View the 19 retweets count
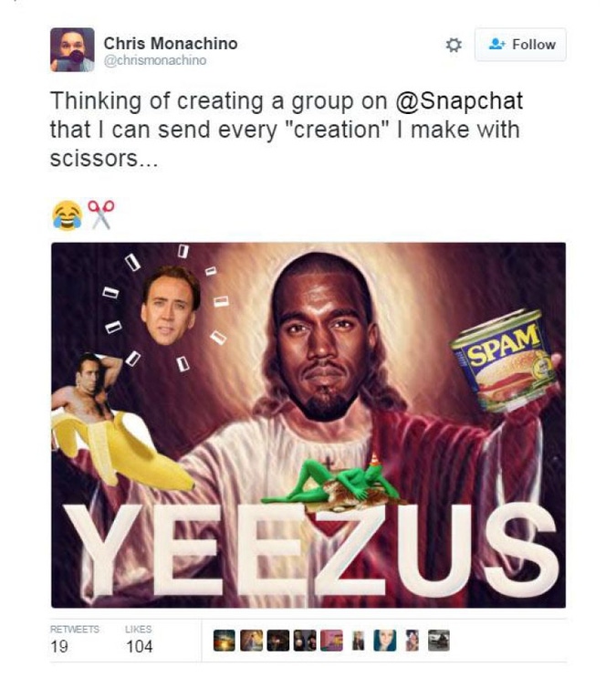This screenshot has width=616, height=678. (58, 646)
